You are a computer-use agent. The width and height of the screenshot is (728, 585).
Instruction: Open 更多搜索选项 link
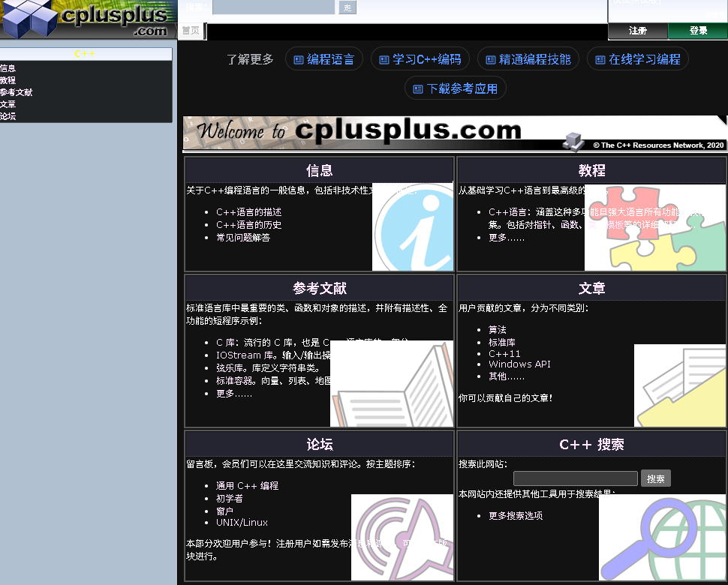[x=516, y=516]
